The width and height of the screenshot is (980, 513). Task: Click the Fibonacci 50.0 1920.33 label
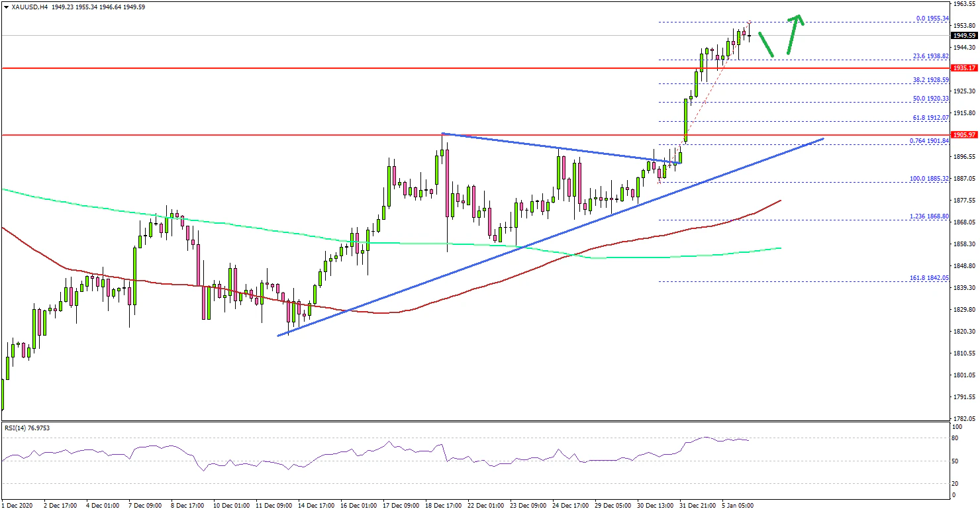tap(932, 99)
